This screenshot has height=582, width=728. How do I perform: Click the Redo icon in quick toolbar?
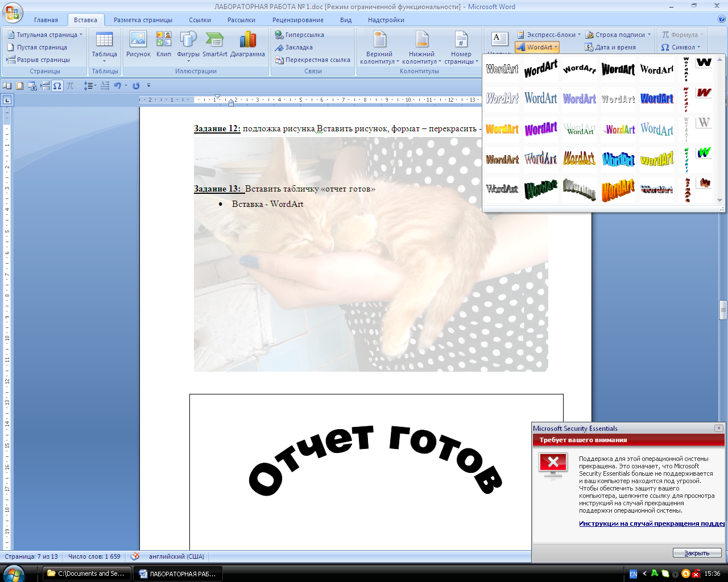click(136, 86)
